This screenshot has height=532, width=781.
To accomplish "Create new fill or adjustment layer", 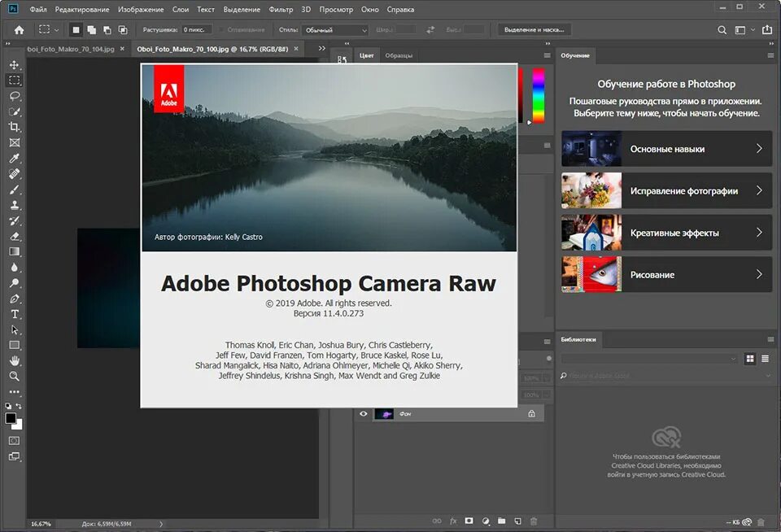I will coord(486,521).
